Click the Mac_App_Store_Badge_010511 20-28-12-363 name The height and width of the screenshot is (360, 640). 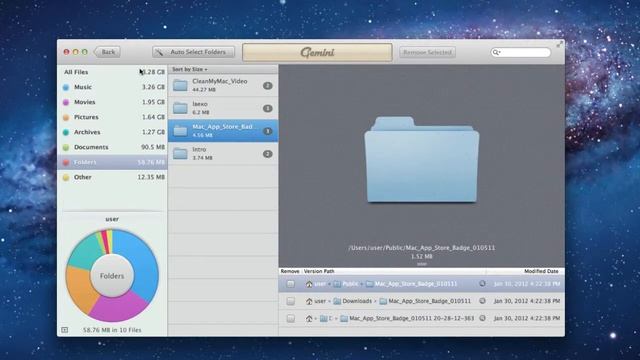pos(411,318)
